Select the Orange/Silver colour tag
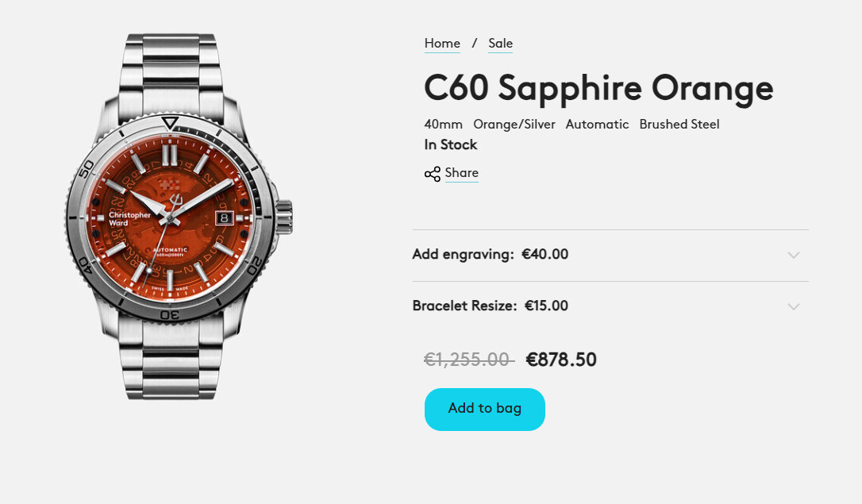 tap(514, 124)
